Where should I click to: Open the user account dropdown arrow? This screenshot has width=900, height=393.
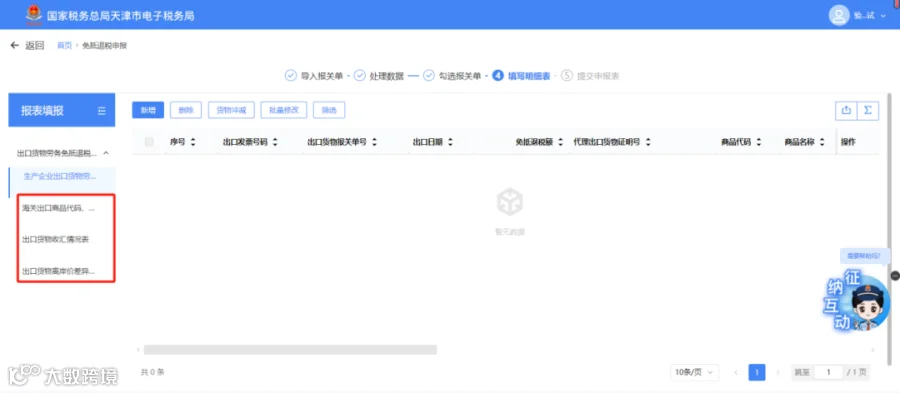click(x=883, y=16)
